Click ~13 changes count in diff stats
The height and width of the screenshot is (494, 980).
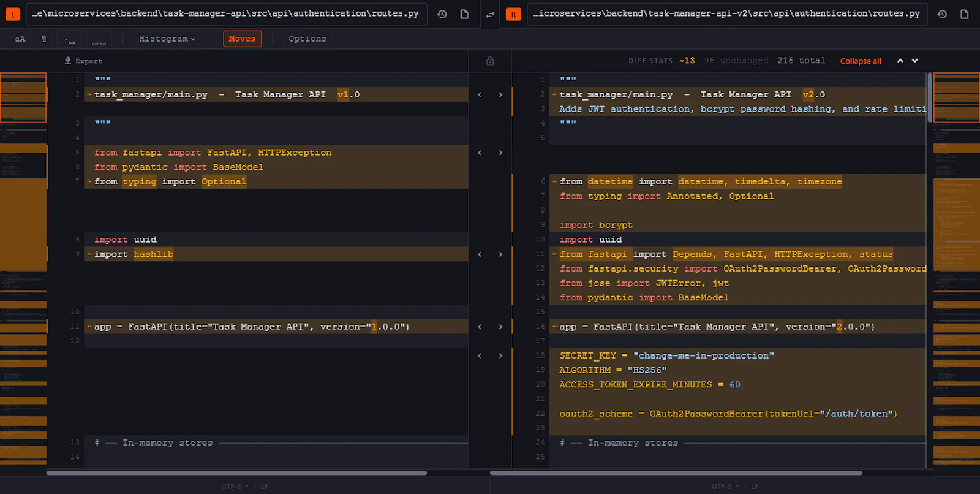pos(687,61)
